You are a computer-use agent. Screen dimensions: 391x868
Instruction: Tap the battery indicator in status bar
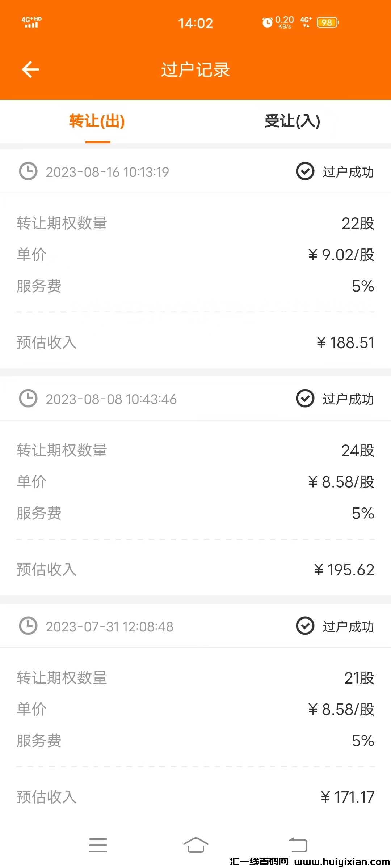tap(327, 22)
